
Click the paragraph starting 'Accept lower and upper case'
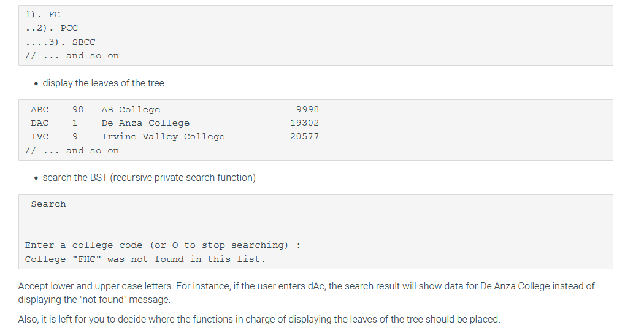[x=307, y=293]
